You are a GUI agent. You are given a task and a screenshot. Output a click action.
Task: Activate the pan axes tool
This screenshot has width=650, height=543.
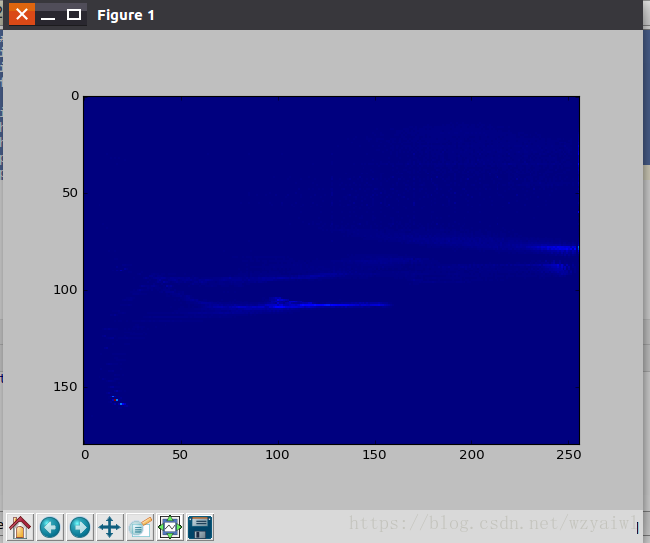(x=110, y=527)
